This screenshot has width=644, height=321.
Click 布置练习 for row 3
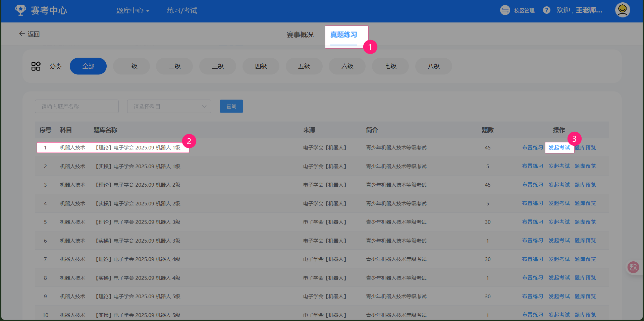[532, 185]
